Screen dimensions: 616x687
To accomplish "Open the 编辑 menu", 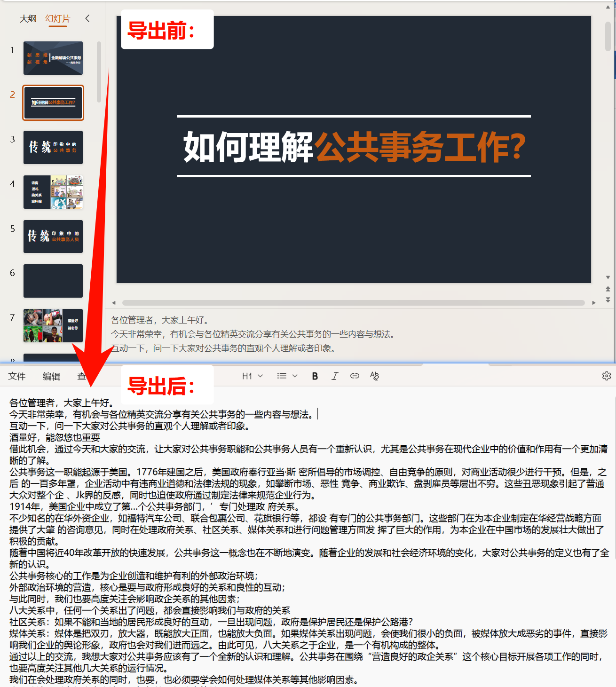I will tap(51, 376).
